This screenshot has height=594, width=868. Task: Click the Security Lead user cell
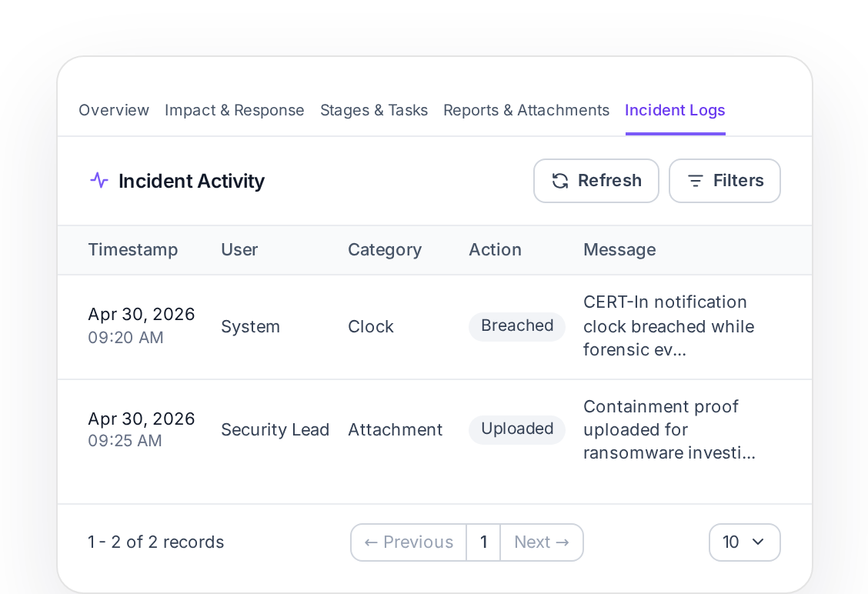(275, 429)
